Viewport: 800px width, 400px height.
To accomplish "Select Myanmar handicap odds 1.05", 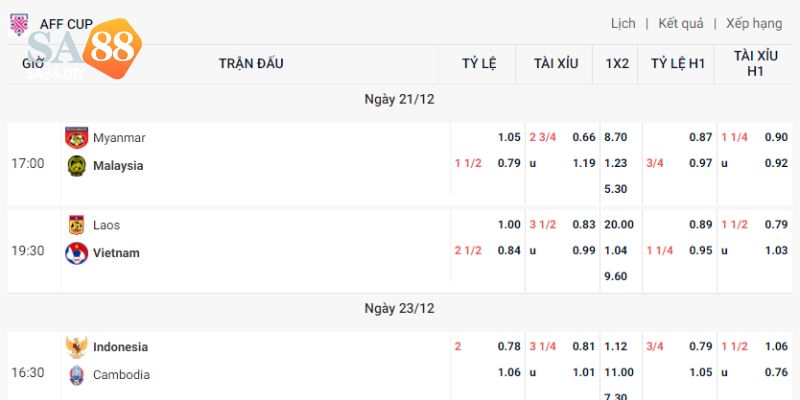I will tap(509, 137).
